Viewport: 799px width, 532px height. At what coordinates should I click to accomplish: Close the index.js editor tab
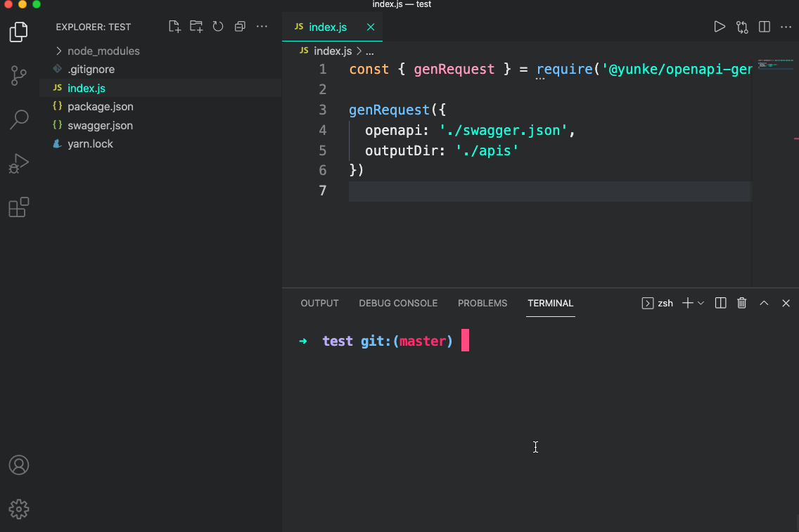coord(371,27)
